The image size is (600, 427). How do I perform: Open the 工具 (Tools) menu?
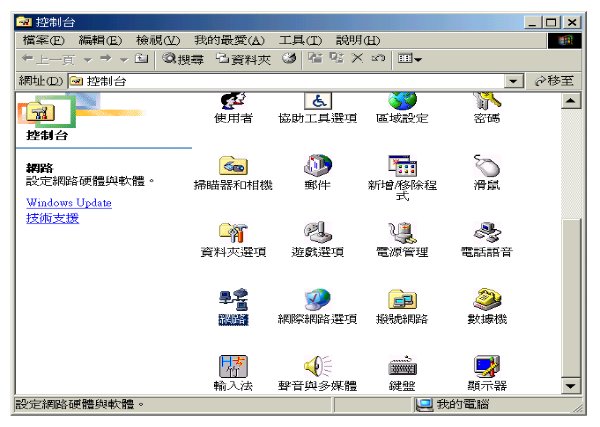coord(300,40)
